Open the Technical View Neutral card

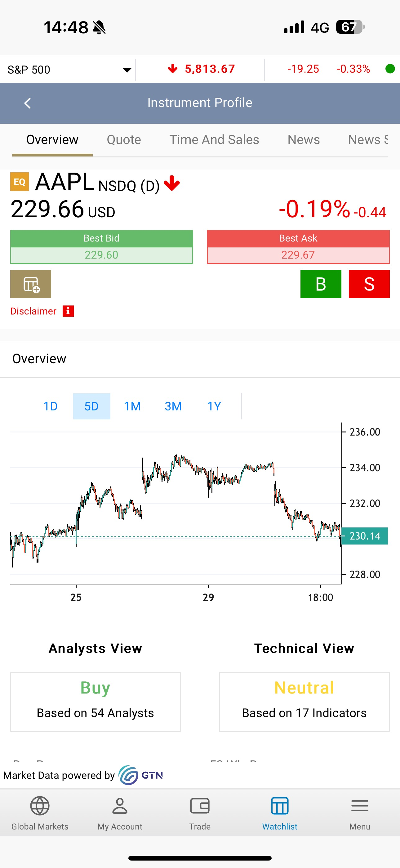304,702
